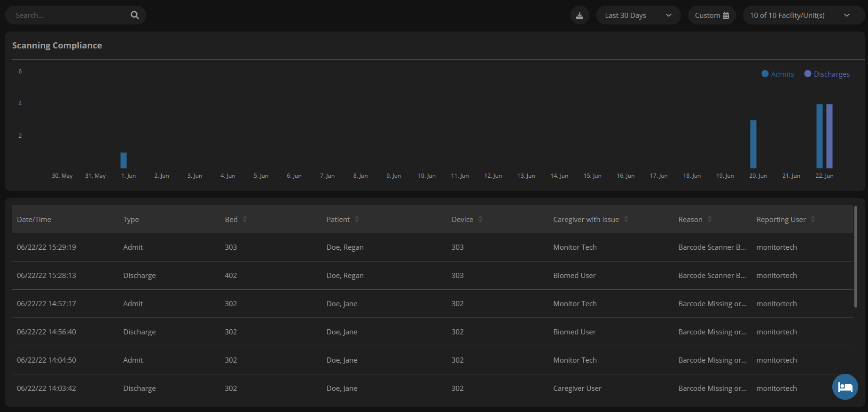The height and width of the screenshot is (412, 868).
Task: Click the search magnifier icon
Action: tap(135, 15)
